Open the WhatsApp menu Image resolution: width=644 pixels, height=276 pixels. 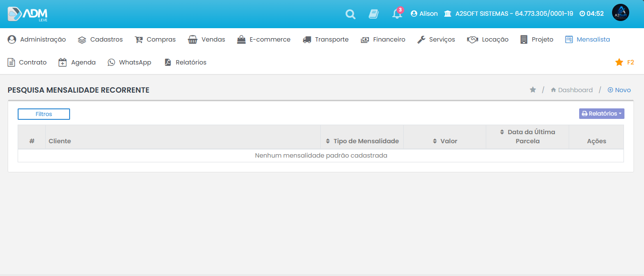point(129,62)
